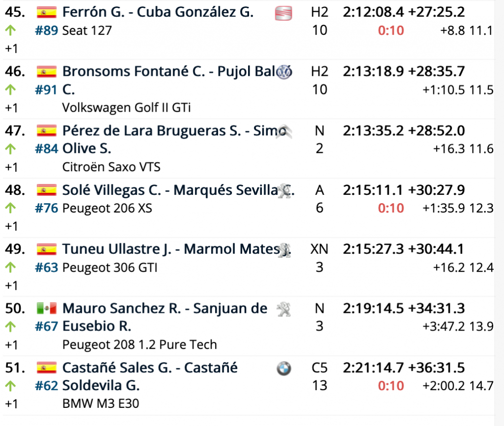This screenshot has height=426, width=504.
Task: Click the Spanish flag beside Ferrón G.
Action: click(x=47, y=13)
